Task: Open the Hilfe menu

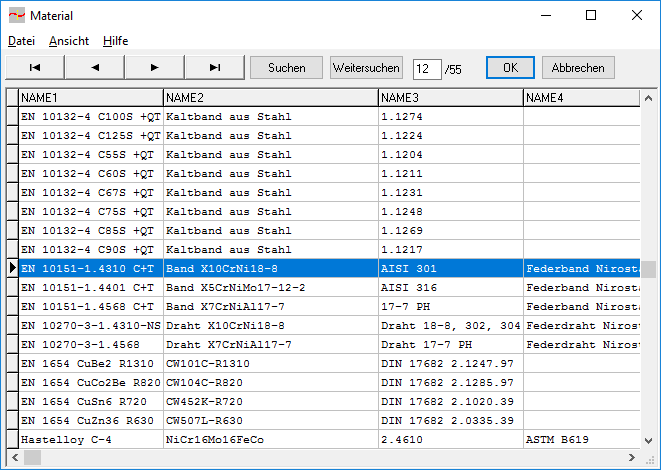Action: pyautogui.click(x=116, y=41)
